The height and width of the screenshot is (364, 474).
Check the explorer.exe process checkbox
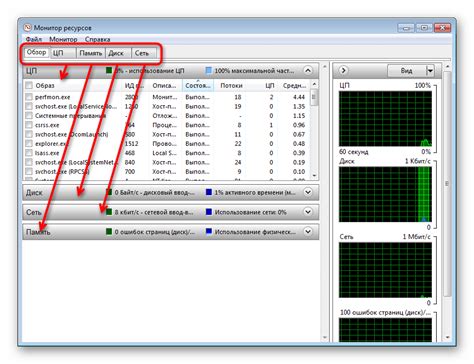pos(29,144)
